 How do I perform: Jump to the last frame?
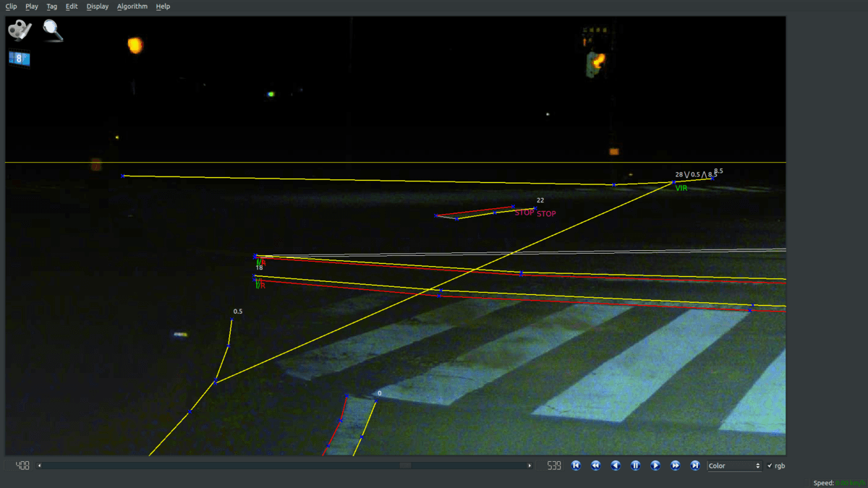pos(695,466)
